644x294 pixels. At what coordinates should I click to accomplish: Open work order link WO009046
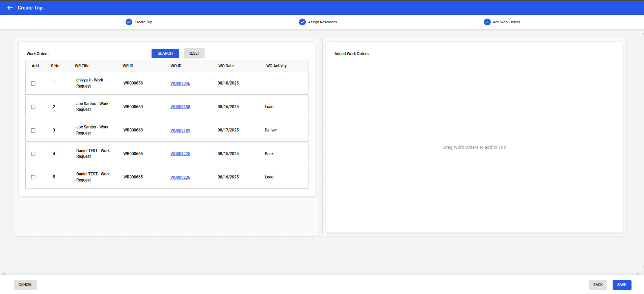pos(180,83)
